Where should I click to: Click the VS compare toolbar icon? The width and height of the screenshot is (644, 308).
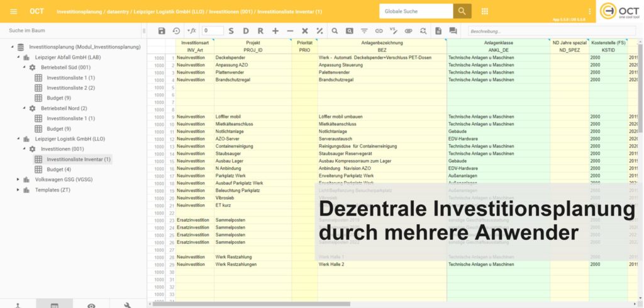point(394,31)
